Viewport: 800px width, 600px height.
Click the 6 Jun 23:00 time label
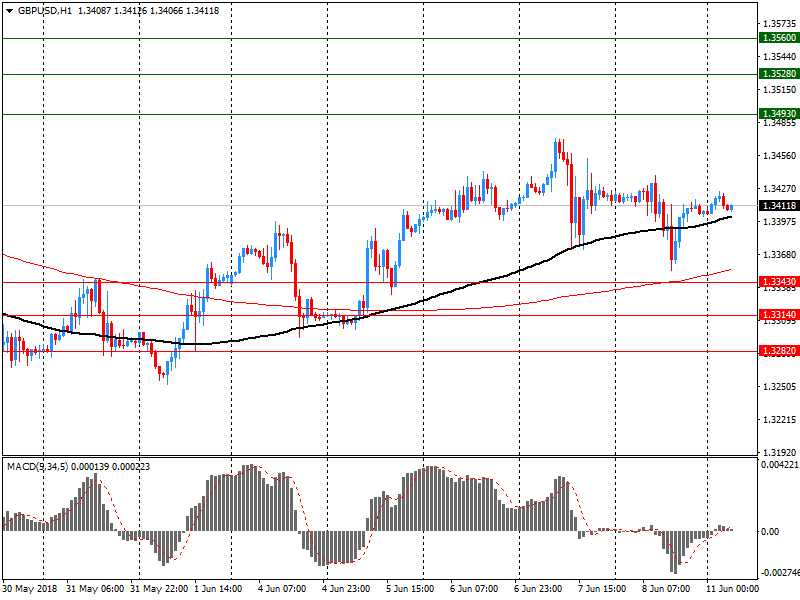click(x=538, y=589)
